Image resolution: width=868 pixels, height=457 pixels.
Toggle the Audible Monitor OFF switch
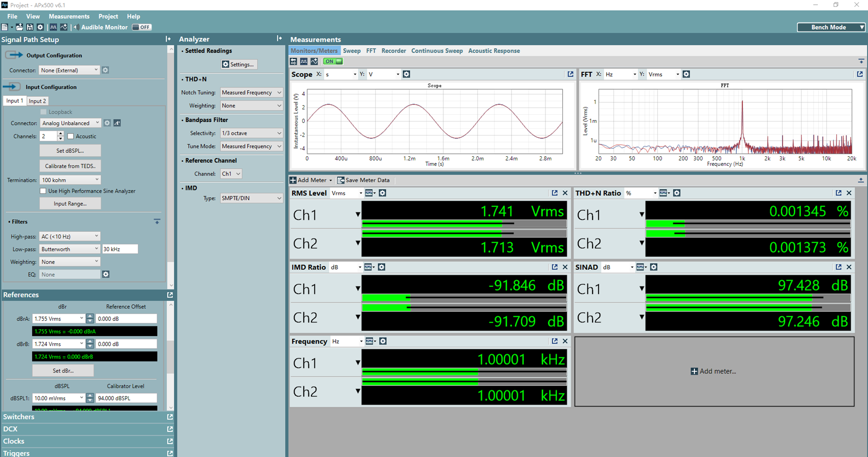tap(142, 27)
